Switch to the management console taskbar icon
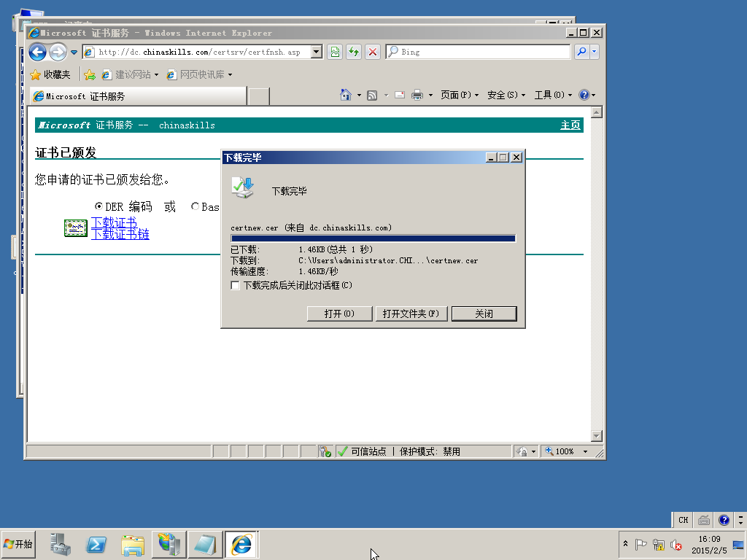The width and height of the screenshot is (747, 560). (x=169, y=544)
